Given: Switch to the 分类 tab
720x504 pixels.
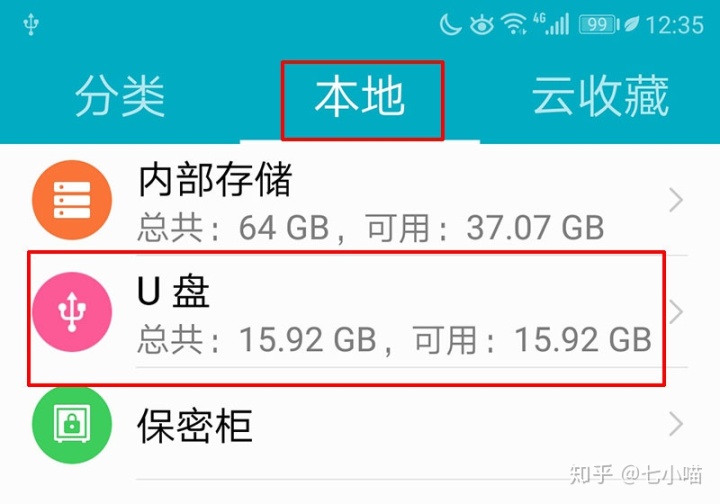Looking at the screenshot, I should pyautogui.click(x=120, y=96).
